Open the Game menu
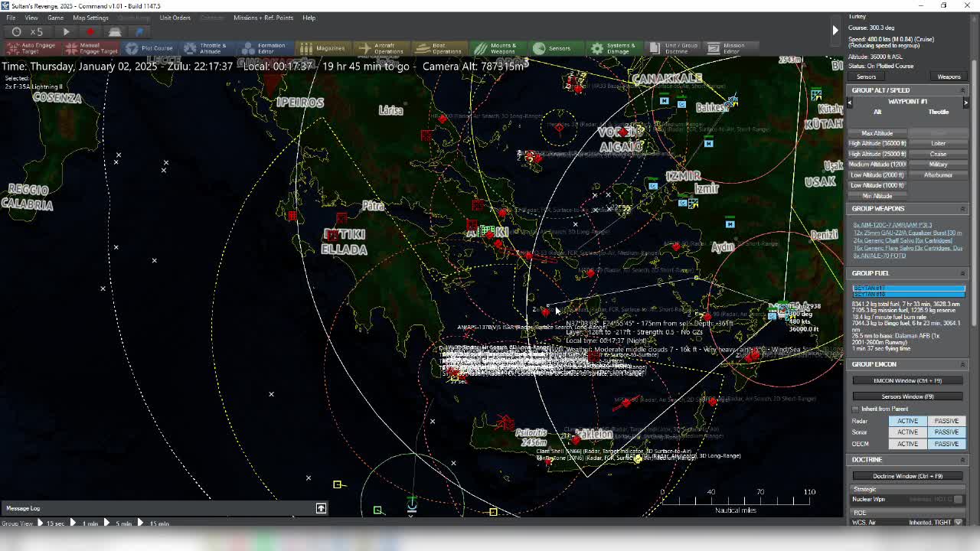Viewport: 980px width, 551px height. coord(55,18)
